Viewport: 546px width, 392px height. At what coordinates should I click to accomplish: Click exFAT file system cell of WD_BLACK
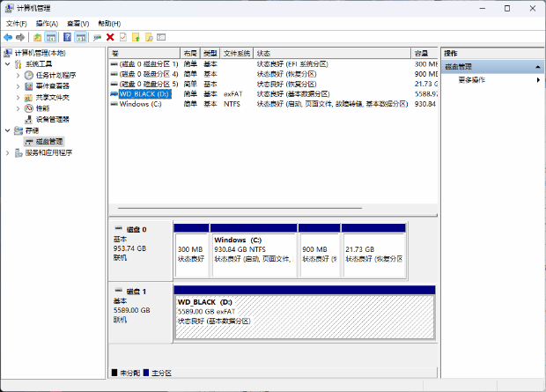233,94
